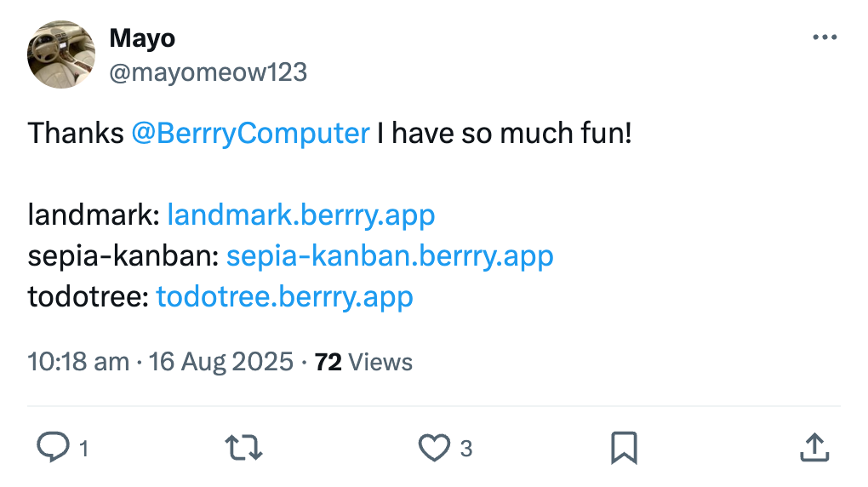Click the like count number 3
The width and height of the screenshot is (868, 487).
[465, 449]
